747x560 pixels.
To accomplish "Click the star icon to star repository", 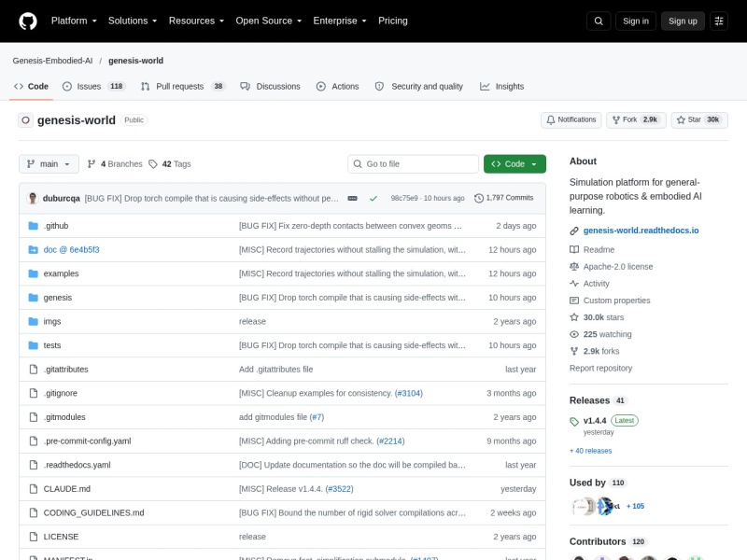I will 681,120.
